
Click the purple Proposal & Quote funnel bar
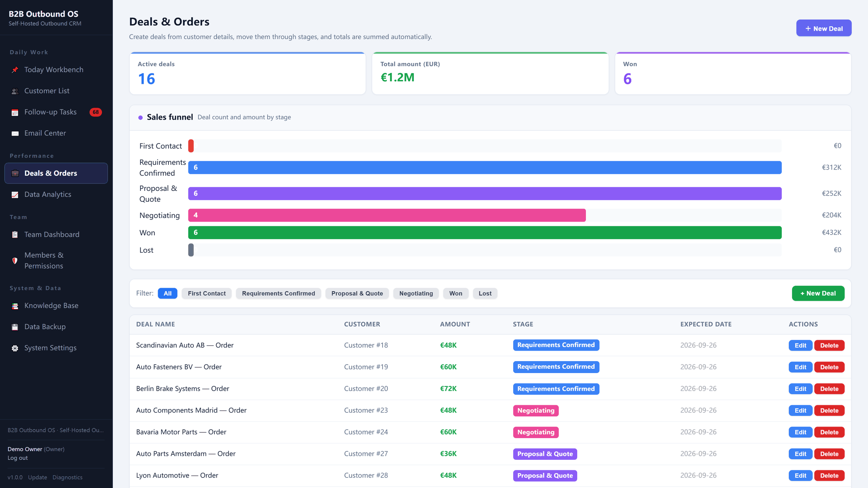(485, 193)
